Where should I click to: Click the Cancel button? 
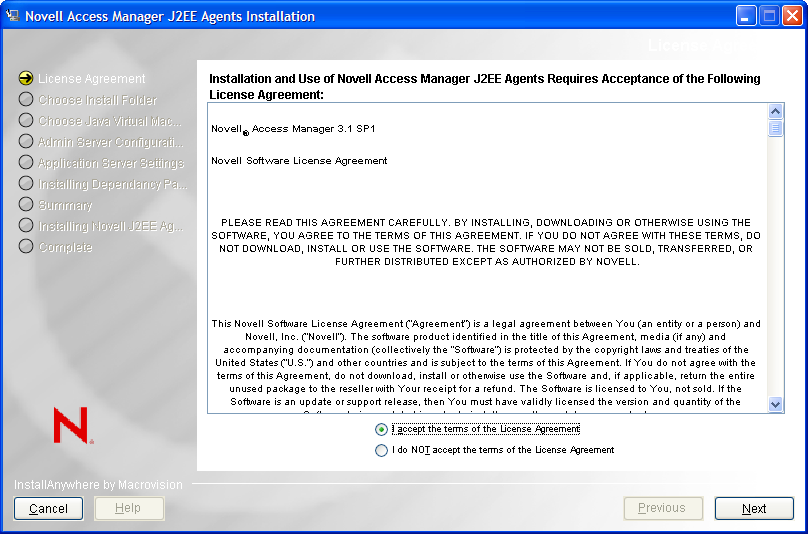tap(48, 509)
